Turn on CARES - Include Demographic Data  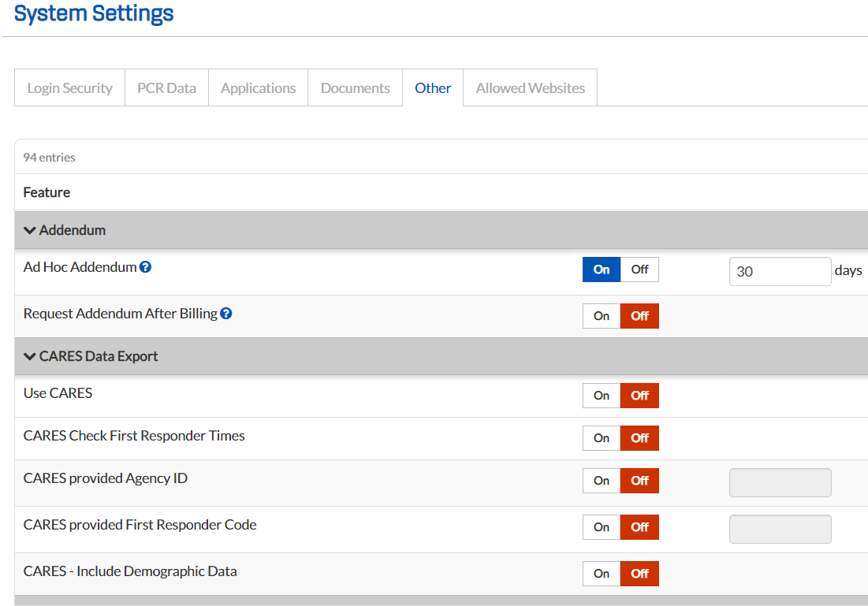coord(601,574)
